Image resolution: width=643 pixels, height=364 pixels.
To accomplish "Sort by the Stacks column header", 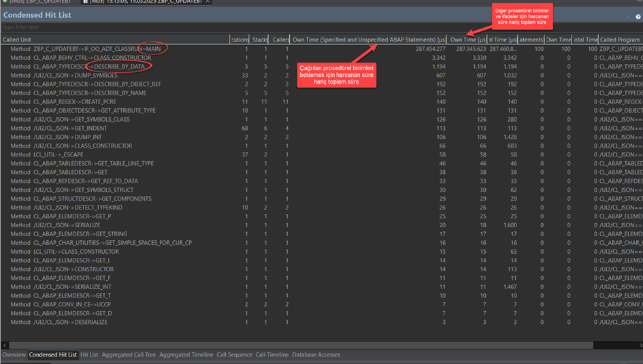I will click(260, 40).
